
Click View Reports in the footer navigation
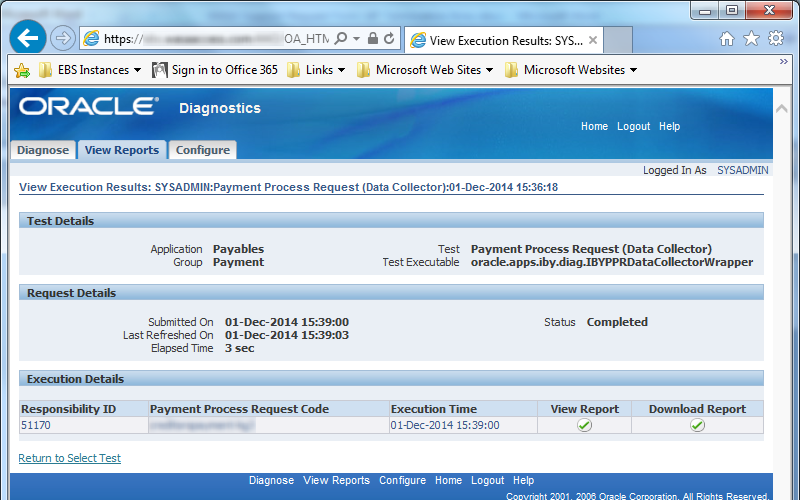tap(336, 481)
